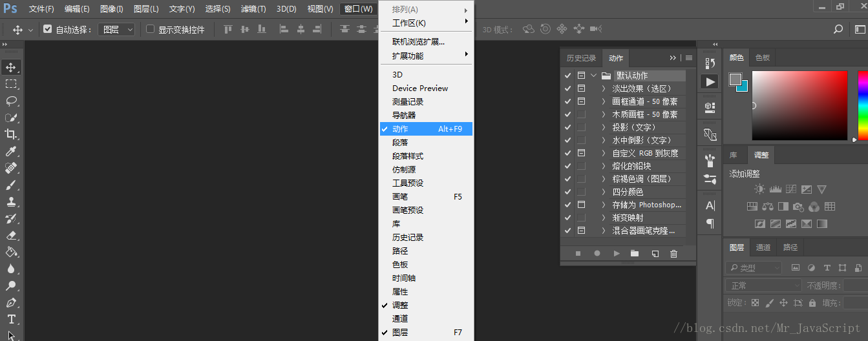This screenshot has height=341, width=868.
Task: Click the align left edges icon
Action: pyautogui.click(x=284, y=29)
